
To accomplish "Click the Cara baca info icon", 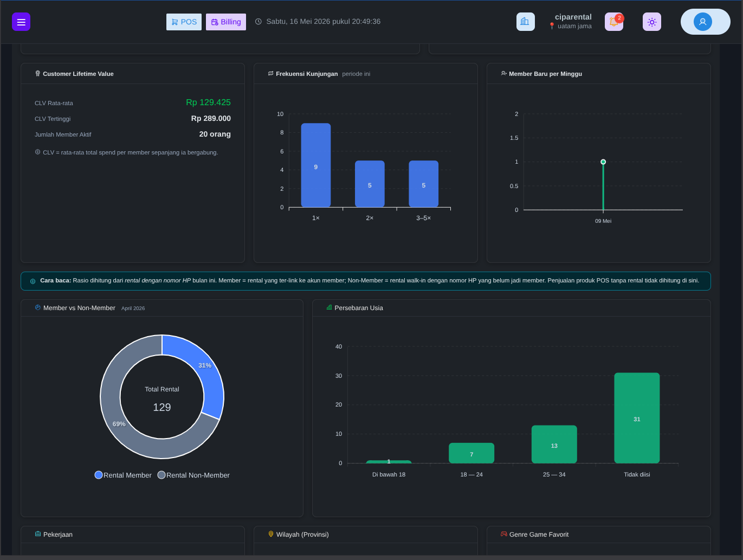I will pyautogui.click(x=33, y=281).
